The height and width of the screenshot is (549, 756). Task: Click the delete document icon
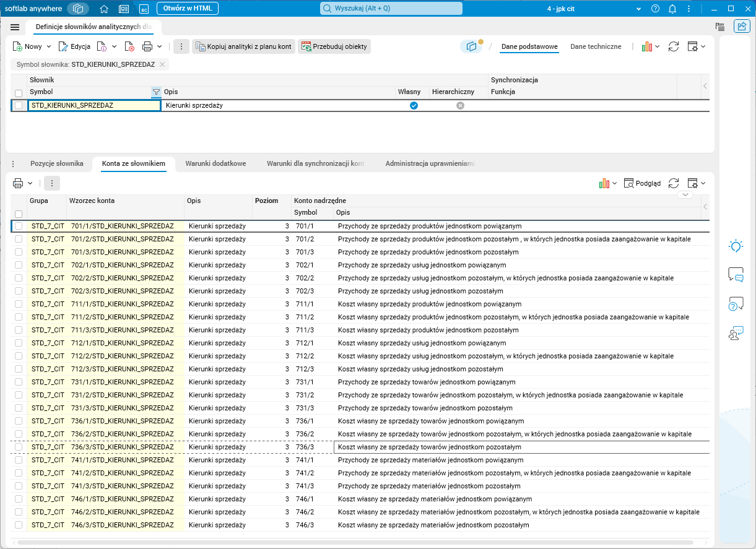coord(129,46)
